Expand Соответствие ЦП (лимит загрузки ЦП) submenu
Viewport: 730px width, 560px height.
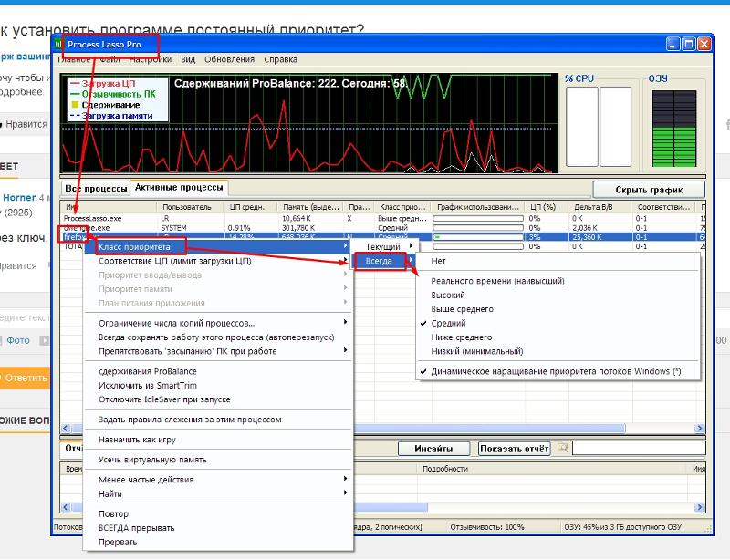pos(218,261)
